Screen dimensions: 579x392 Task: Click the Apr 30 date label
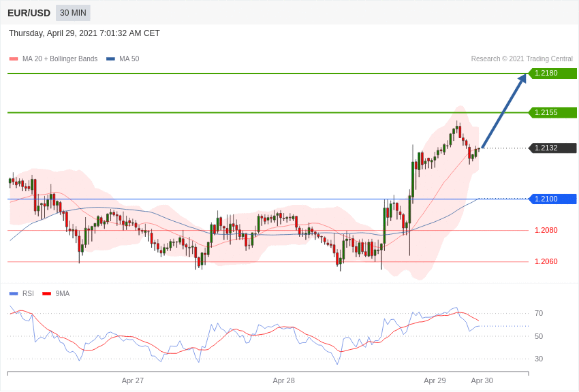[x=482, y=380]
